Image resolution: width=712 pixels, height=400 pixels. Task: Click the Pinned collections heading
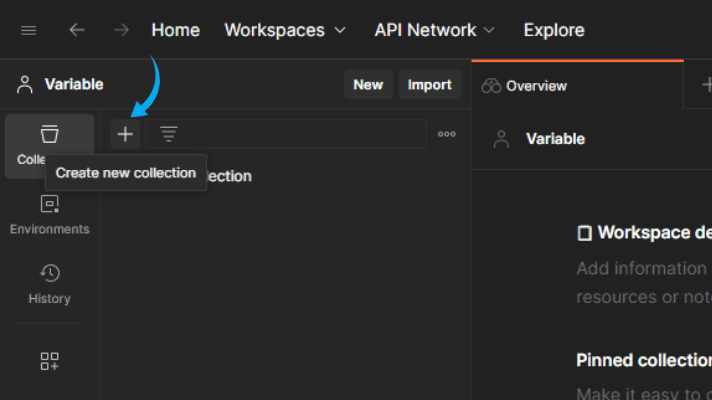(x=644, y=360)
